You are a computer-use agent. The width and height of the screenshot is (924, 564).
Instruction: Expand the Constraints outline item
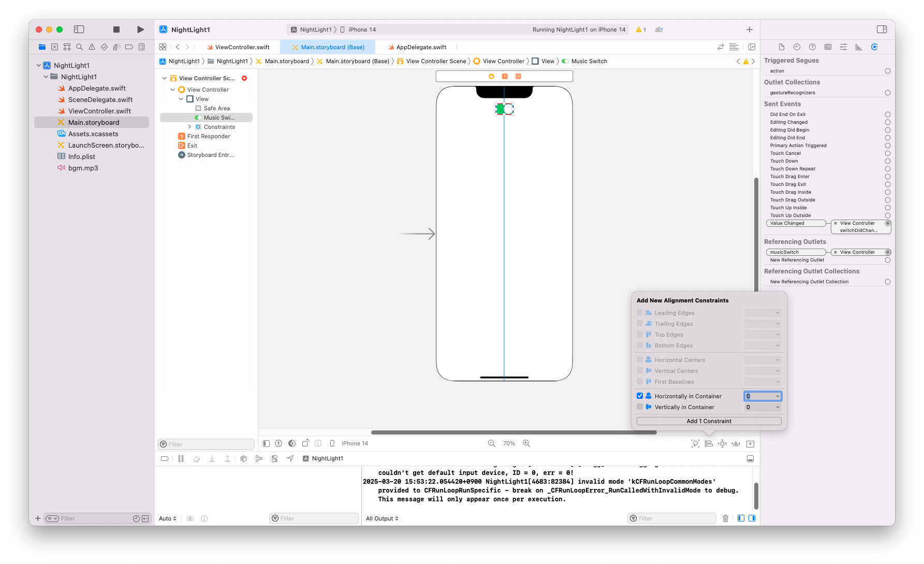point(189,127)
